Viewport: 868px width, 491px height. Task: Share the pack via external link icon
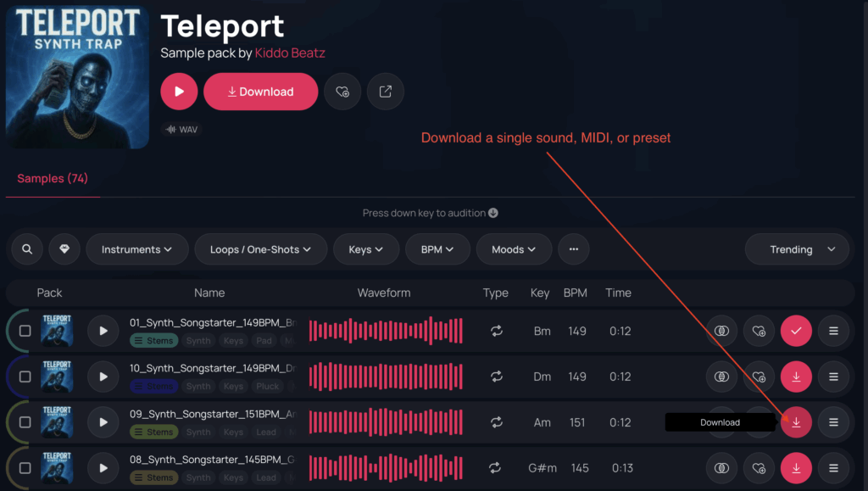(386, 92)
